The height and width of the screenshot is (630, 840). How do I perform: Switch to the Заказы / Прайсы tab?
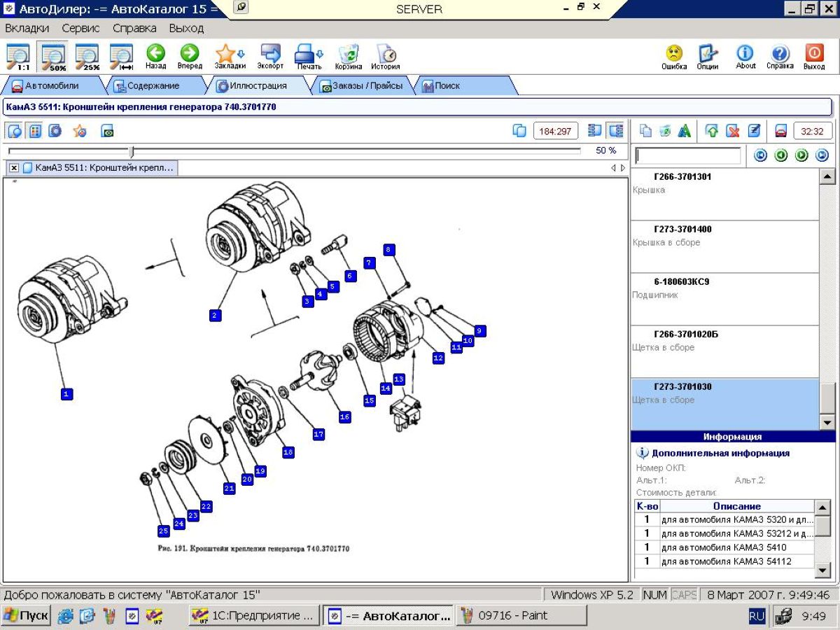click(362, 86)
